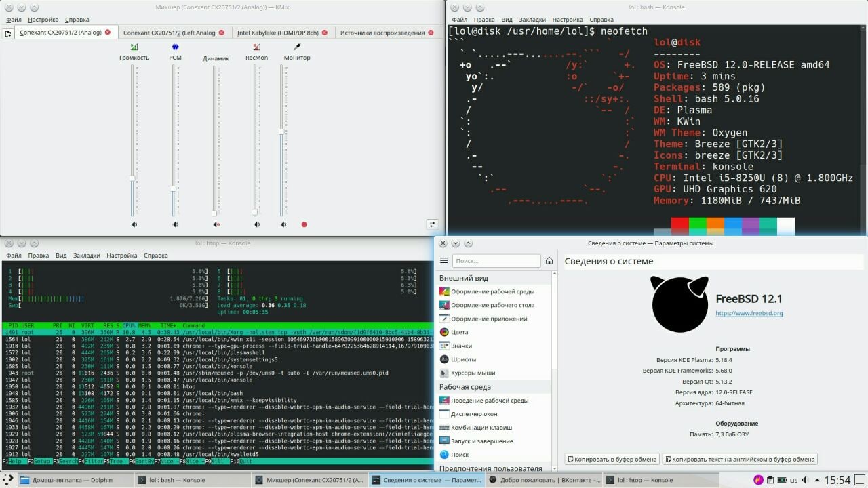
Task: Open Вид menu in bash Konsole window
Action: click(507, 20)
